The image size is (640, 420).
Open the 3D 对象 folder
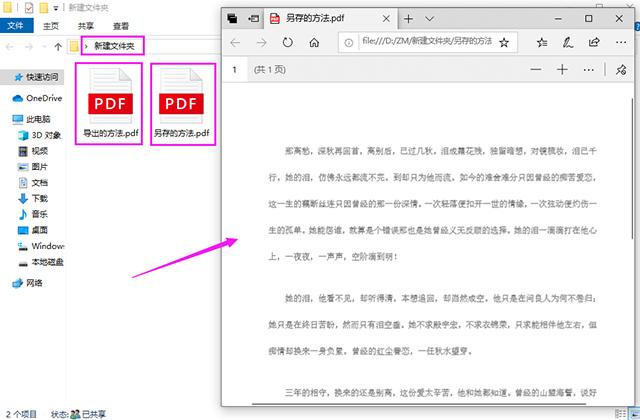tap(40, 135)
